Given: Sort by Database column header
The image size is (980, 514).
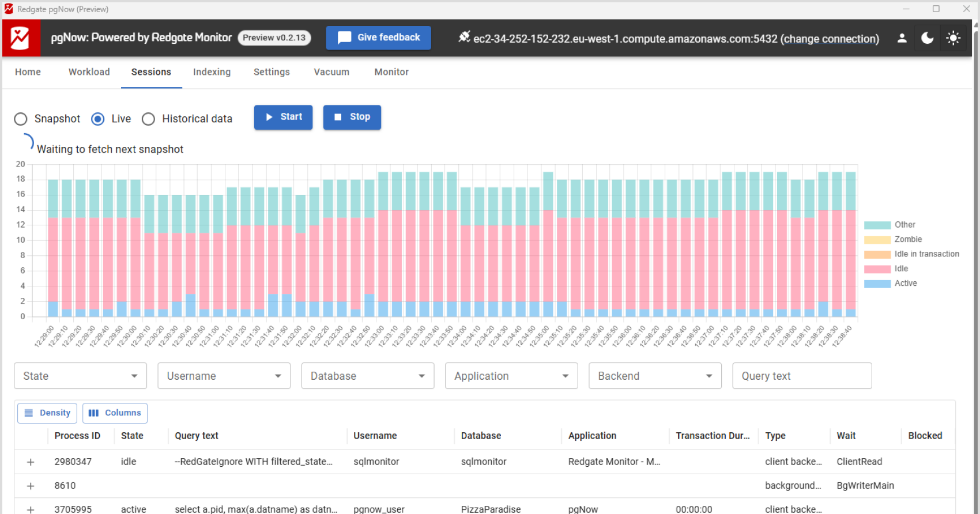Looking at the screenshot, I should pos(481,436).
